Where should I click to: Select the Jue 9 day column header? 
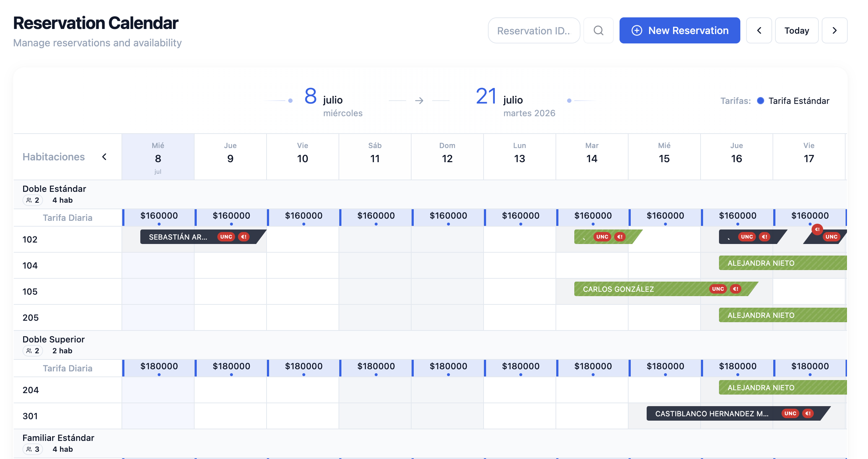(230, 157)
